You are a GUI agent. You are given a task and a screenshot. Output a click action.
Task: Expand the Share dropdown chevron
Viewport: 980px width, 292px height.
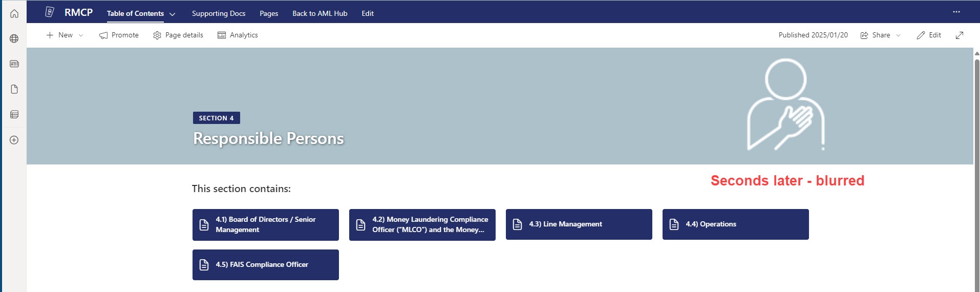tap(898, 35)
